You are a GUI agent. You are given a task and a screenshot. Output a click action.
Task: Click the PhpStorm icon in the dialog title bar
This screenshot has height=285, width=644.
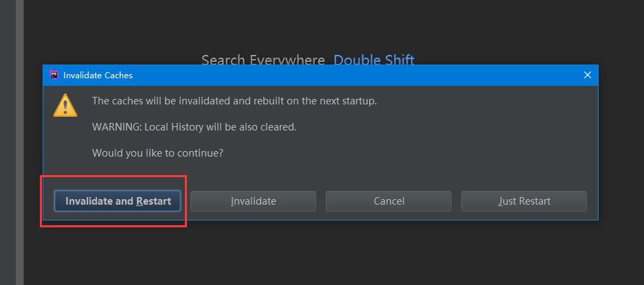(54, 75)
